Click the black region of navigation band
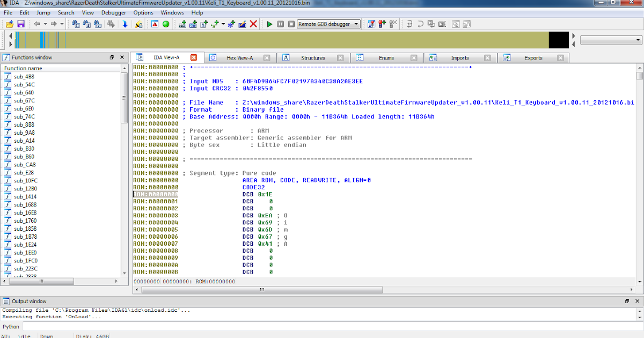 [x=558, y=40]
